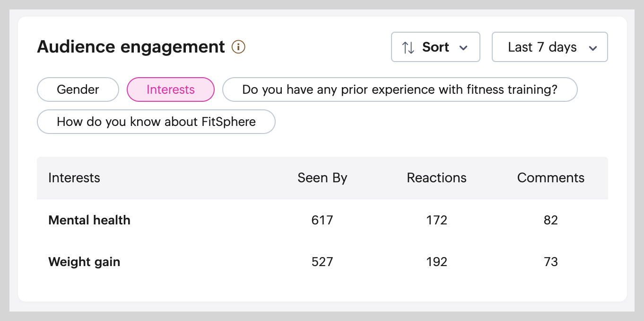Switch to prior fitness training experience filter
Screen dimensions: 644x321
400,89
